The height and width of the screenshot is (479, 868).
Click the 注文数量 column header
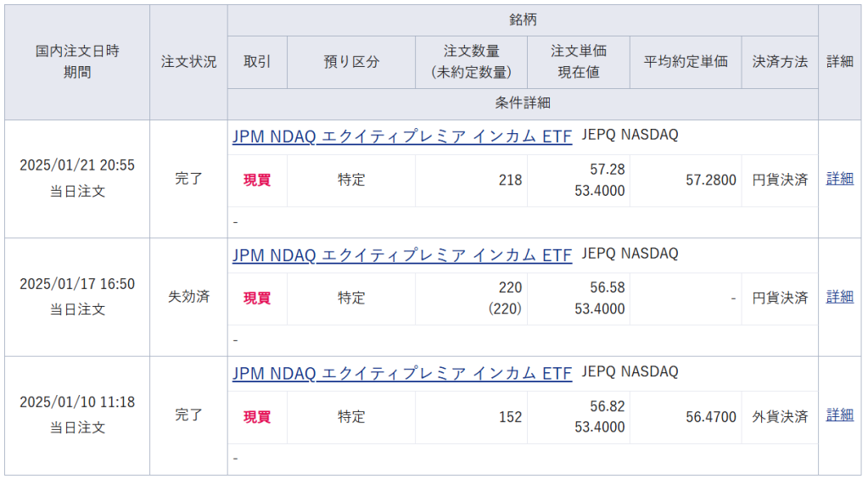point(471,51)
